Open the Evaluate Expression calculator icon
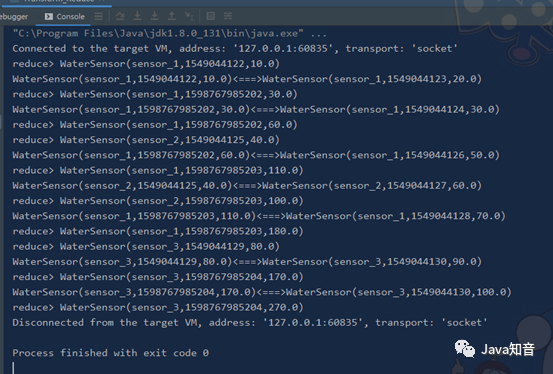Viewport: 553px width, 374px height. [x=211, y=16]
